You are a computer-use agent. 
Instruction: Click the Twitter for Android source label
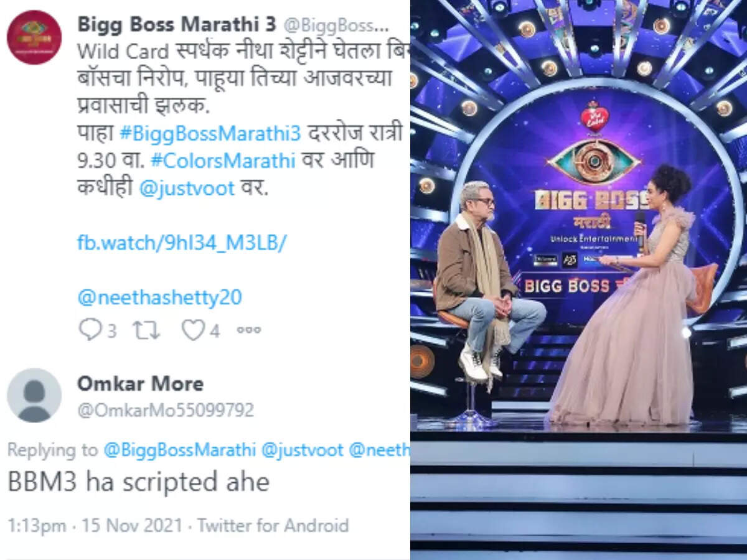coord(273,526)
